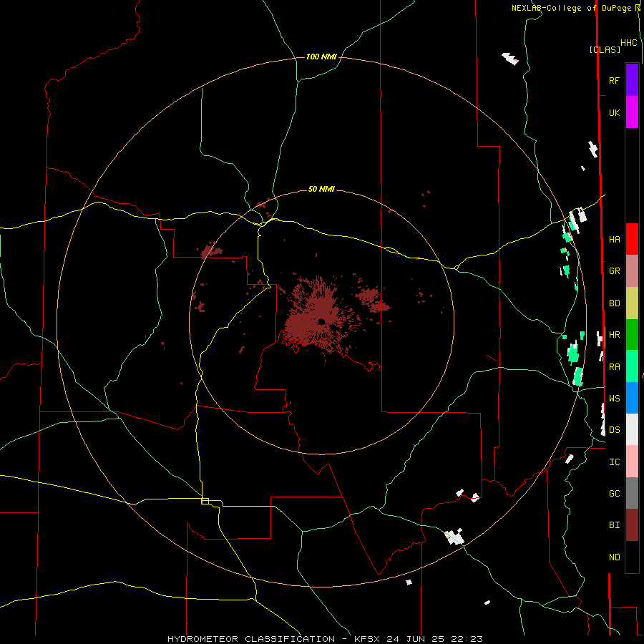Click the RF legend label
Image resolution: width=644 pixels, height=644 pixels.
(614, 80)
